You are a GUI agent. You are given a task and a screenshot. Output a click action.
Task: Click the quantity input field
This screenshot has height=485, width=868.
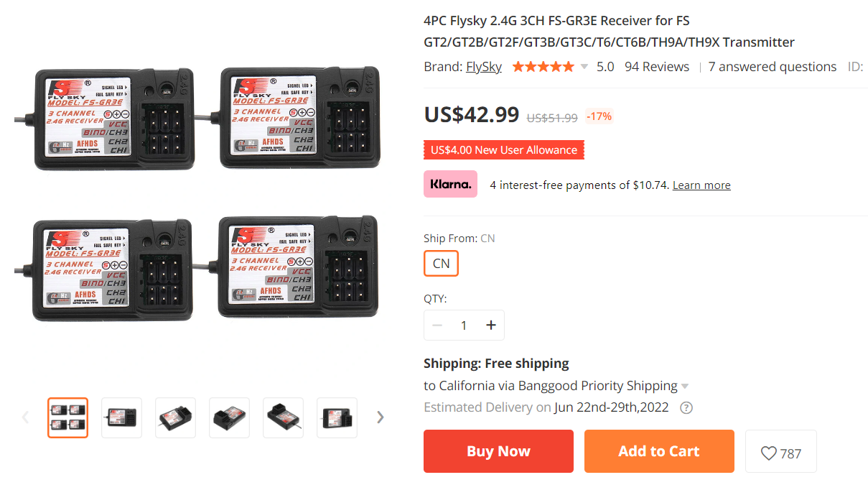coord(464,325)
